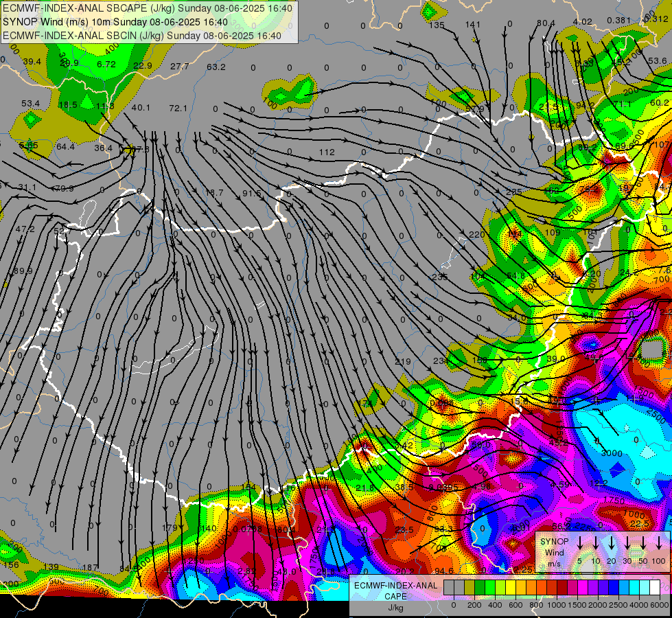Pick the white swatch in the CAPE legend
The image size is (672, 618).
(654, 588)
